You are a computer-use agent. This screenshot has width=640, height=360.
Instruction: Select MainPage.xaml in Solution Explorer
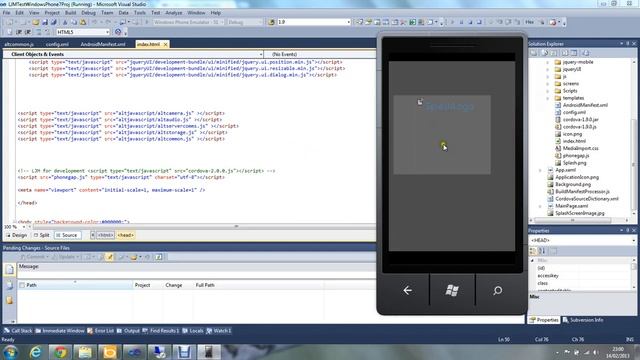[571, 206]
